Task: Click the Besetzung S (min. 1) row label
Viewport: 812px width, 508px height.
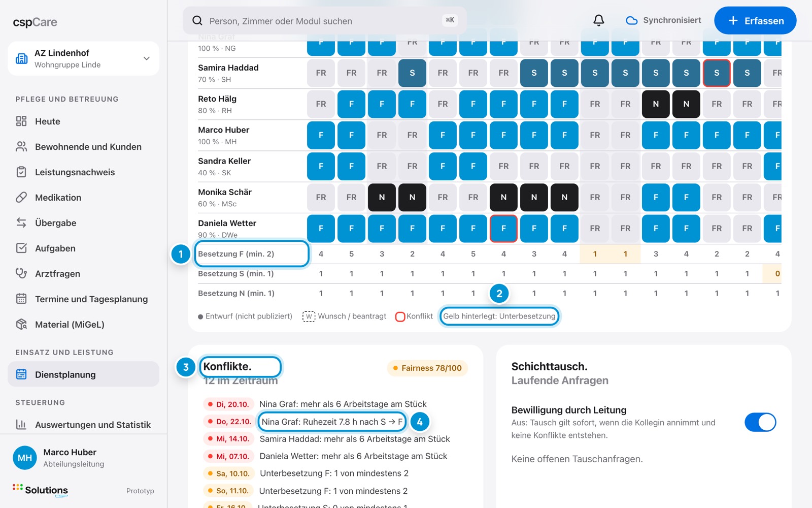Action: coord(236,273)
